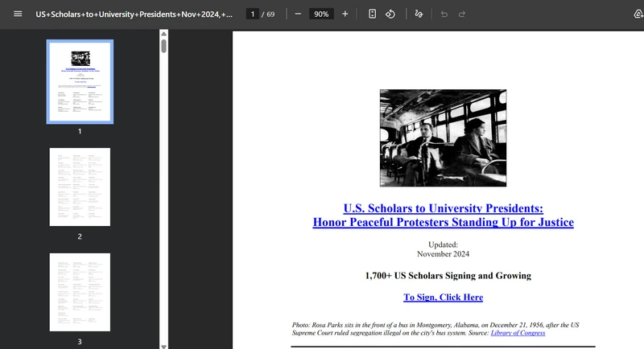Click the photo caption starting 'Photo: Rosa Parks'
Image resolution: width=644 pixels, height=349 pixels.
(x=436, y=329)
